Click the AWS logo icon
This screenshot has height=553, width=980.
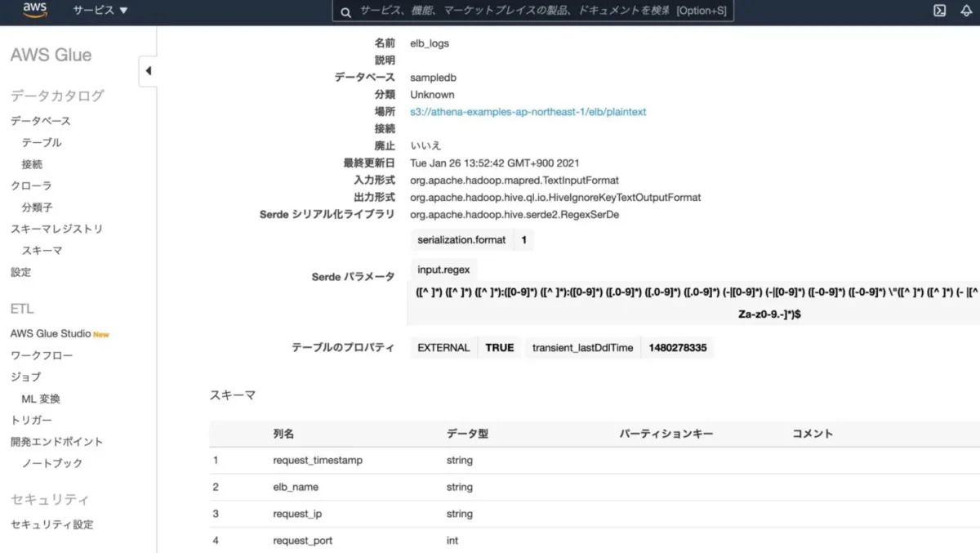(34, 11)
